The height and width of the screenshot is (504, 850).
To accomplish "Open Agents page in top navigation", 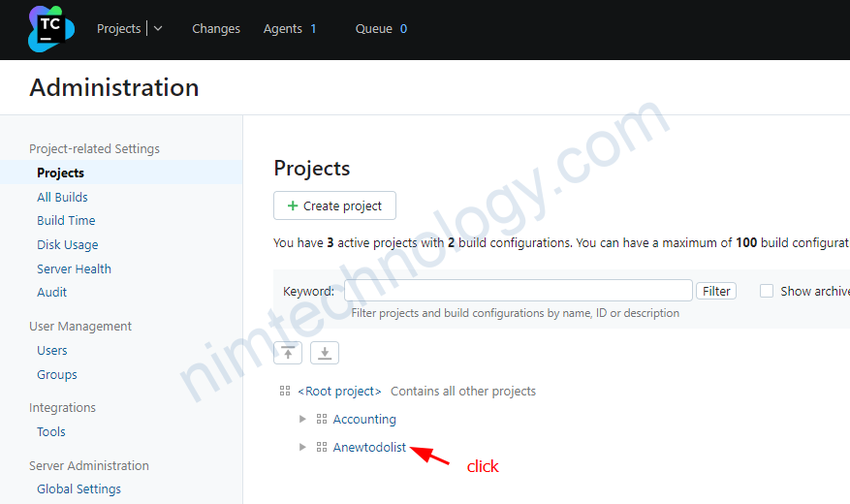I will click(282, 29).
